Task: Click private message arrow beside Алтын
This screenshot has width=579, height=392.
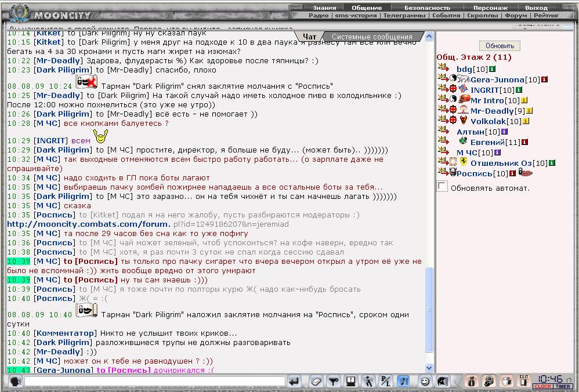Action: [443, 130]
